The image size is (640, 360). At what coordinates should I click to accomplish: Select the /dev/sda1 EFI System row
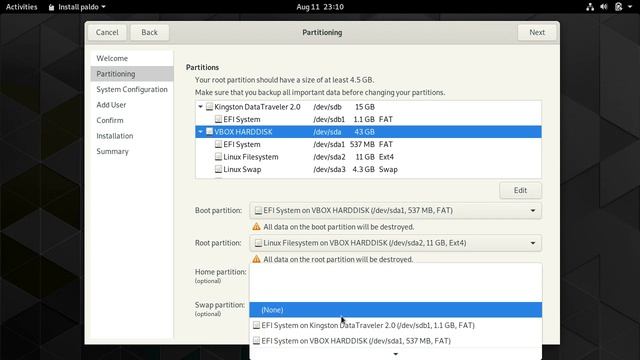[x=368, y=144]
